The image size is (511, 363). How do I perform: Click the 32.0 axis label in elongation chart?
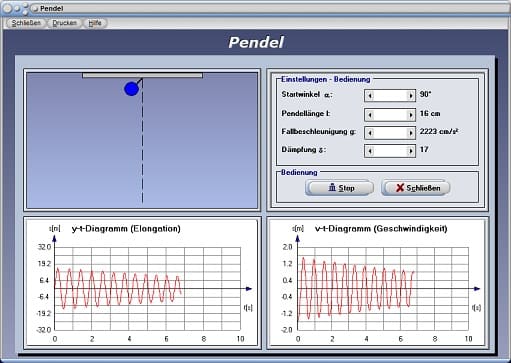tap(44, 247)
